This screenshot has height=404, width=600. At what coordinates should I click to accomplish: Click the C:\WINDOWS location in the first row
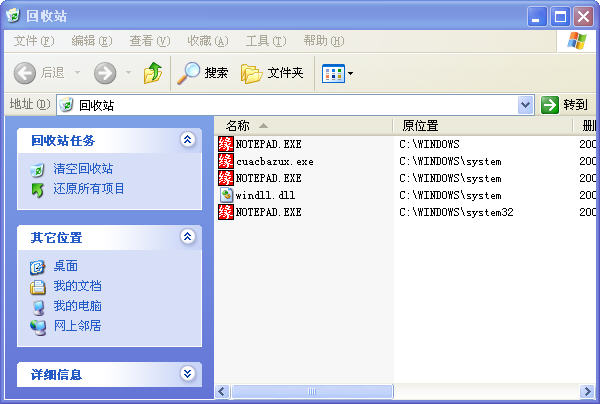(429, 144)
